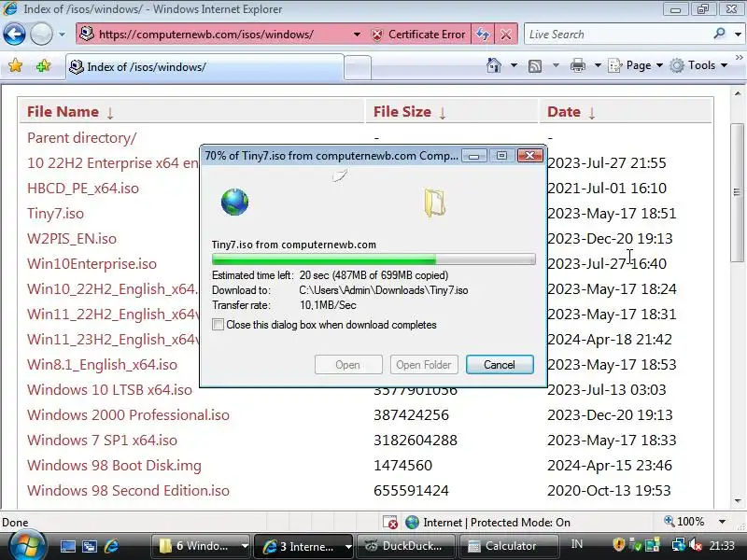This screenshot has height=560, width=747.
Task: Open Win8.1_English_x64.iso link
Action: pos(102,365)
